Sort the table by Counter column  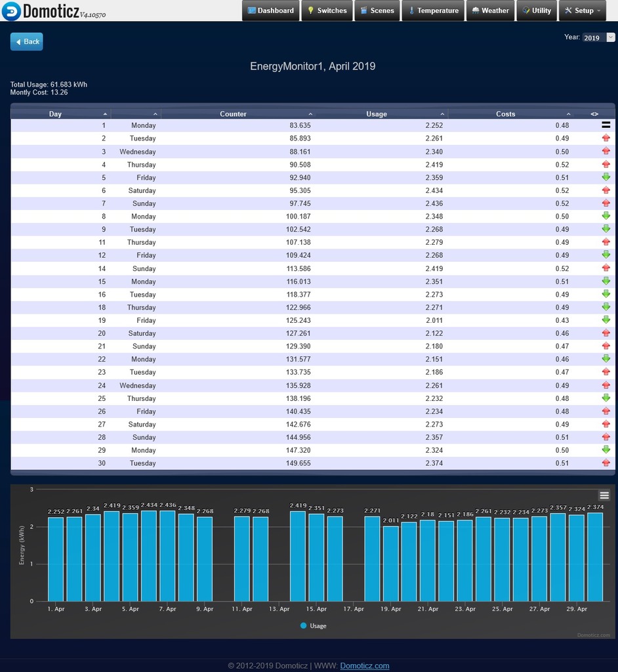(237, 114)
